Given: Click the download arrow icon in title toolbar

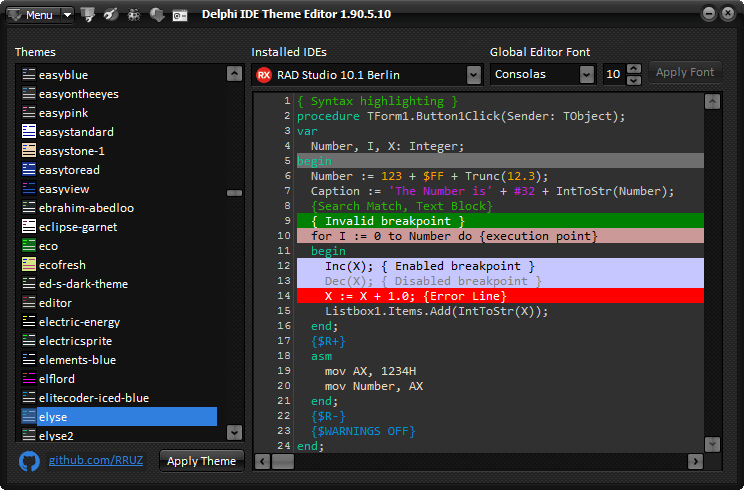Looking at the screenshot, I should click(157, 15).
